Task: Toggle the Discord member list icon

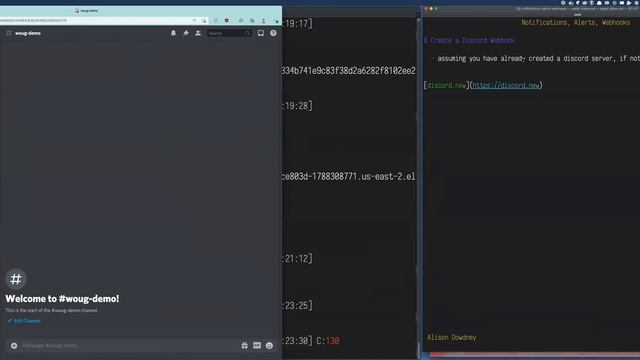Action: pos(198,33)
